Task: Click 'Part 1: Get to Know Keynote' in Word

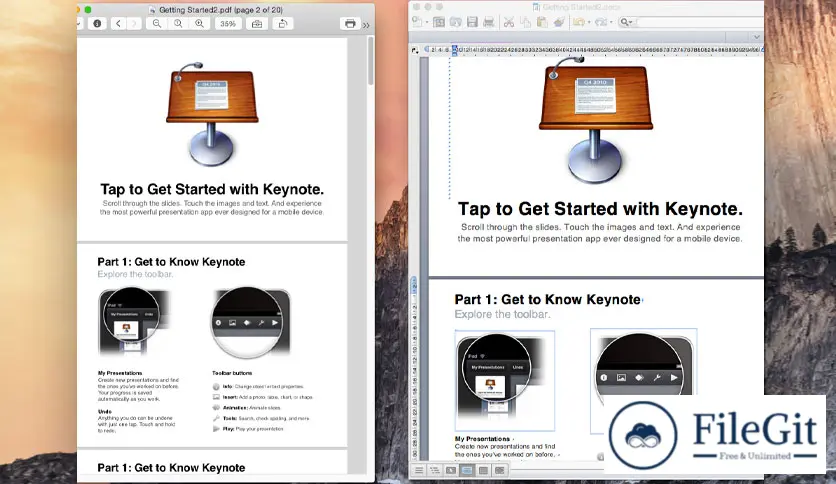Action: [x=548, y=300]
